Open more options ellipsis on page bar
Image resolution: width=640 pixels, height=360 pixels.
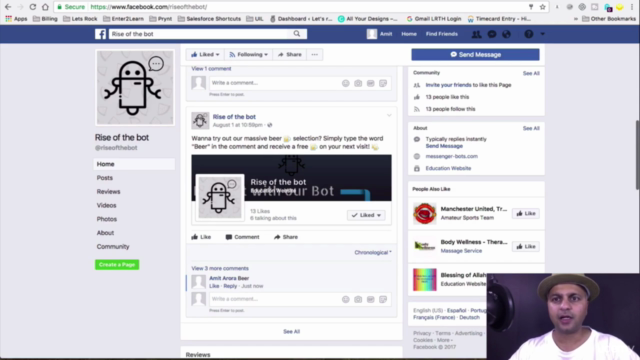[x=314, y=55]
